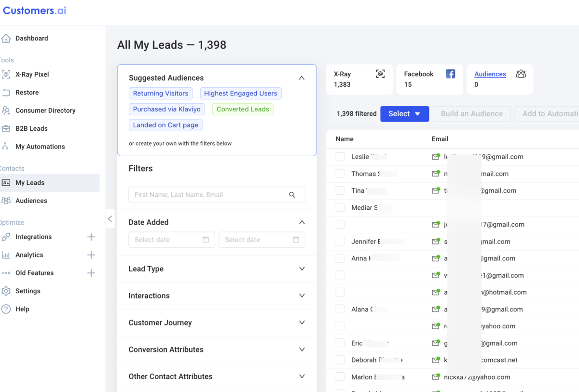Check the box for Deborah's row
The image size is (579, 392).
(x=340, y=360)
